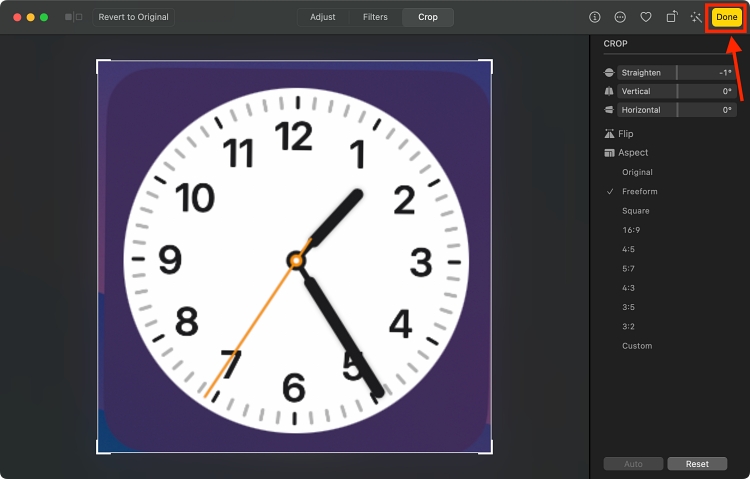Screen dimensions: 750x479
Task: Click the Straighten value -1°
Action: (x=725, y=73)
